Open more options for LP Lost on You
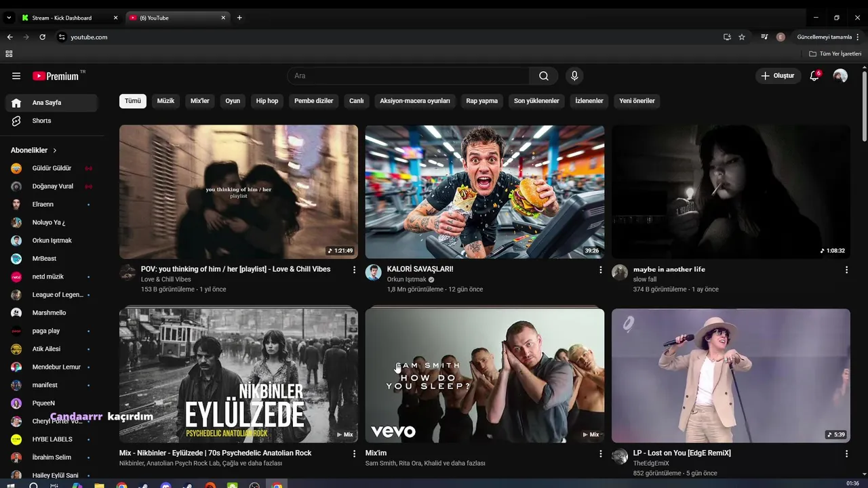 846,453
